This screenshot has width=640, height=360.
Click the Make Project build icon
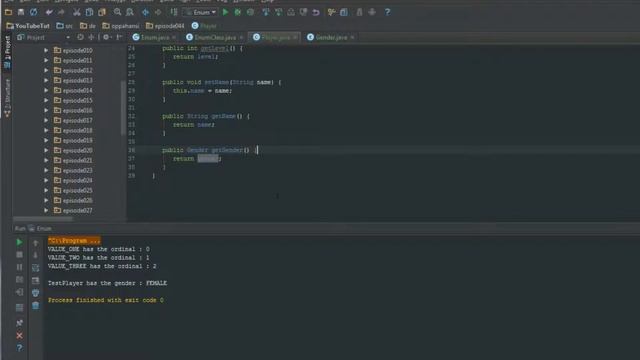(174, 12)
